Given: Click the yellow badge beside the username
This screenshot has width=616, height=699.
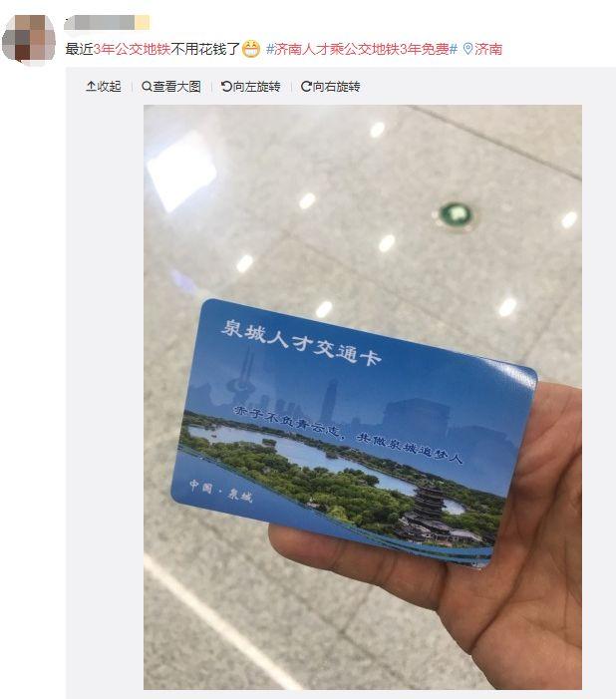Looking at the screenshot, I should (x=143, y=23).
